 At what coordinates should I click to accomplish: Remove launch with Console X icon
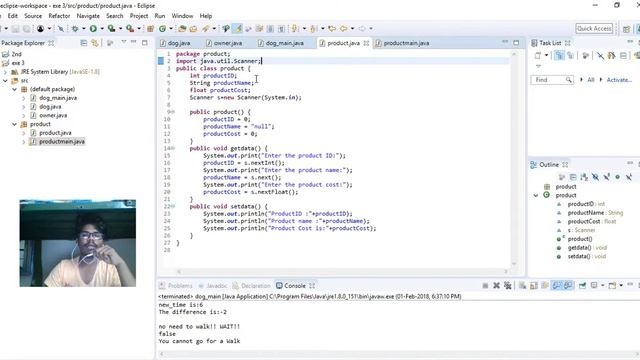coord(496,286)
